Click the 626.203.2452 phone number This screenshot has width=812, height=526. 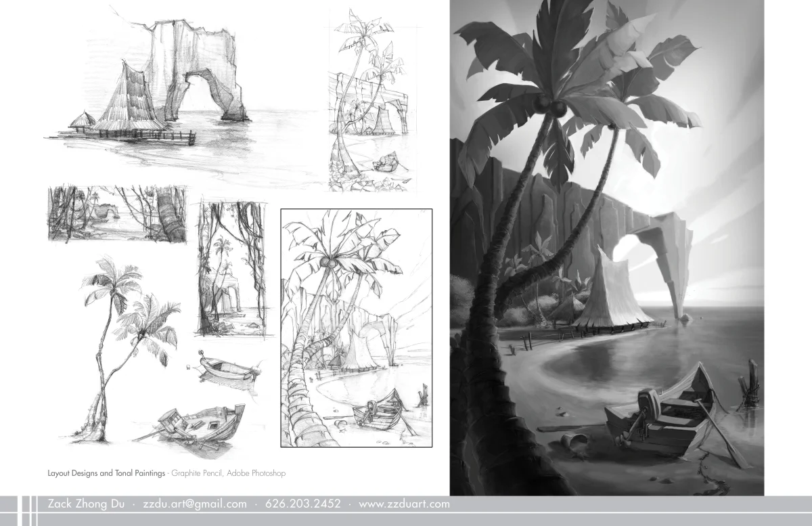[x=303, y=504]
